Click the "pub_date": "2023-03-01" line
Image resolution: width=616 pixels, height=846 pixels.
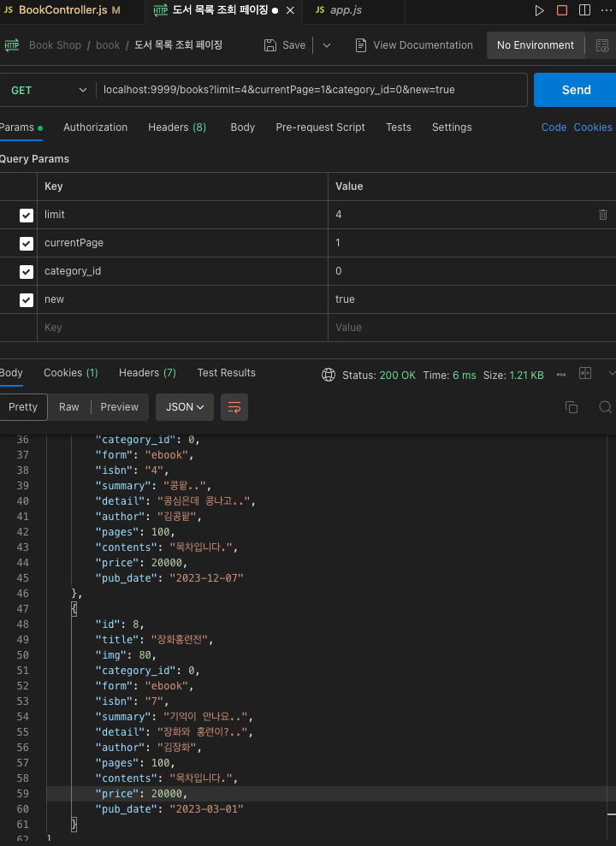pos(169,809)
